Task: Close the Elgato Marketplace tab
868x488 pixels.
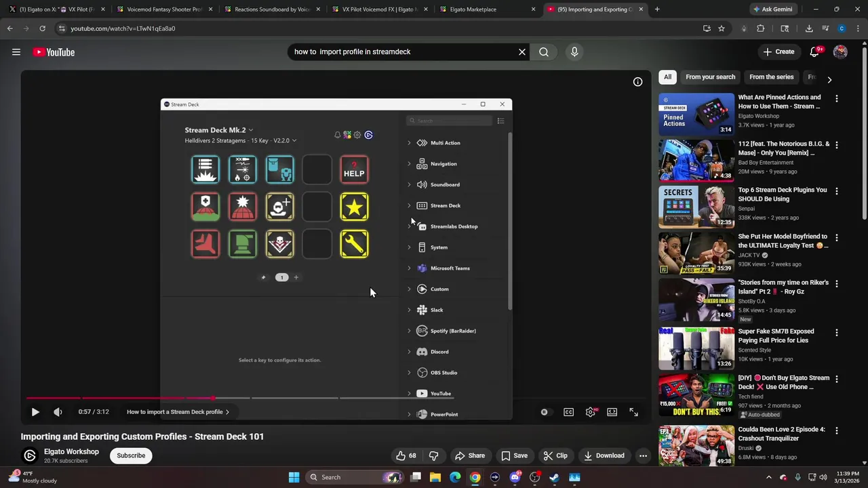Action: (533, 9)
